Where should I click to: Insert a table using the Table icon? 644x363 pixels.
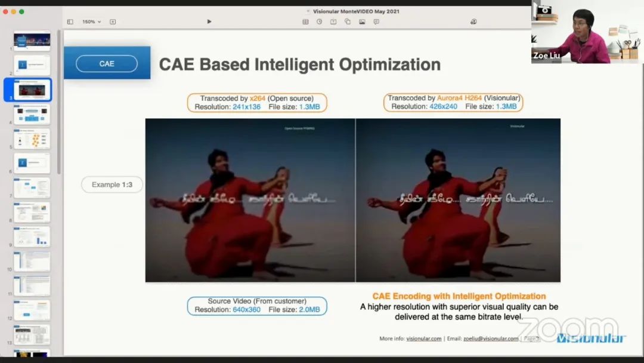[x=305, y=21]
